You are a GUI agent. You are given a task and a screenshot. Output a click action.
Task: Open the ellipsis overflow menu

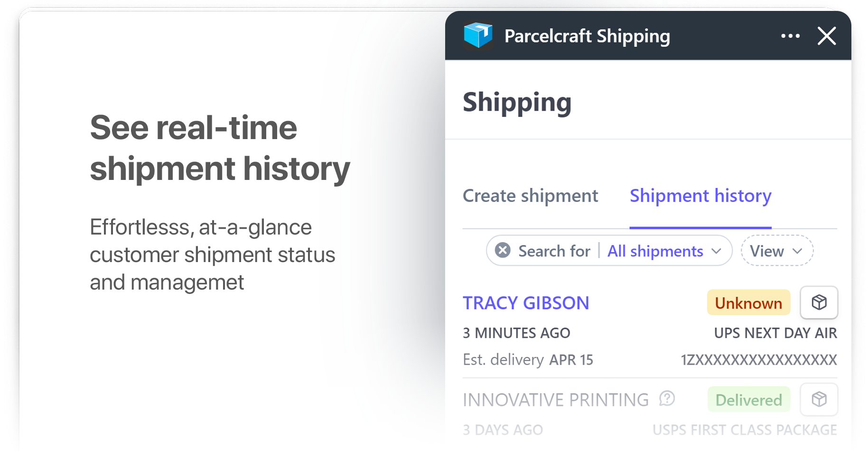coord(790,36)
